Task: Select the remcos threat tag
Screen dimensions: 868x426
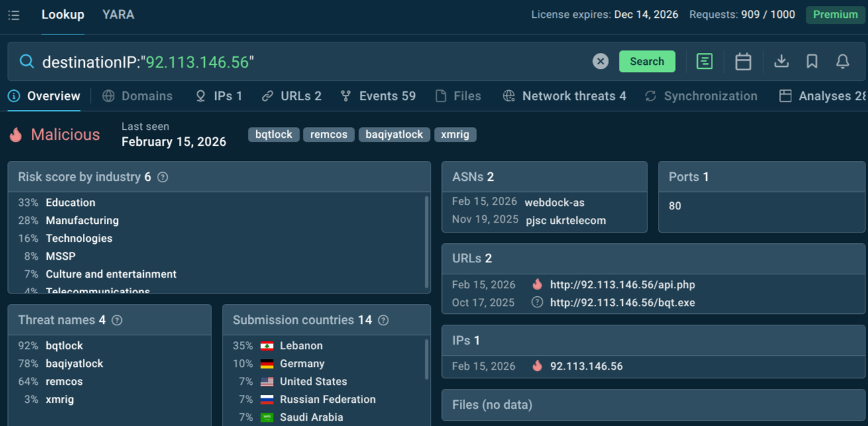Action: 329,134
